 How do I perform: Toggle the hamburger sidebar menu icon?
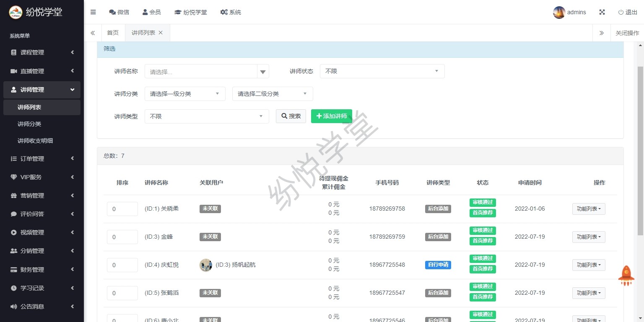click(x=93, y=12)
